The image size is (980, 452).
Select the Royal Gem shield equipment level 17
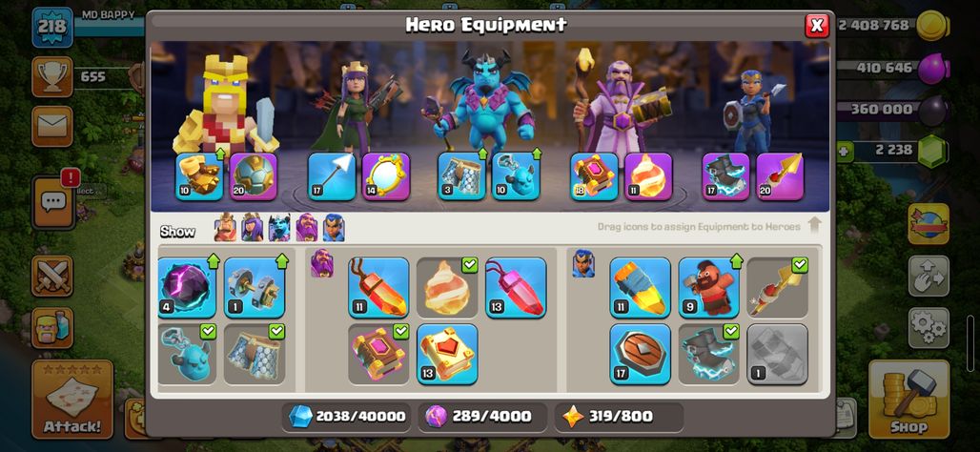click(x=640, y=354)
